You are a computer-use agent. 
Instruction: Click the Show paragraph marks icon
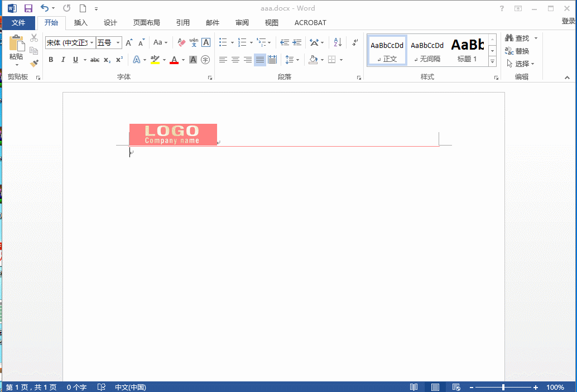(x=355, y=42)
